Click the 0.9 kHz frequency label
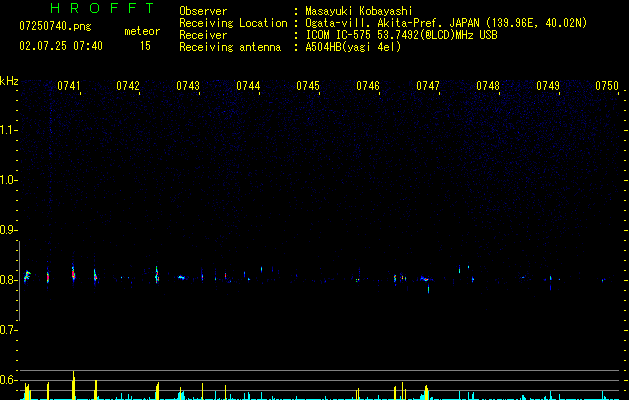The width and height of the screenshot is (629, 400). coord(8,230)
